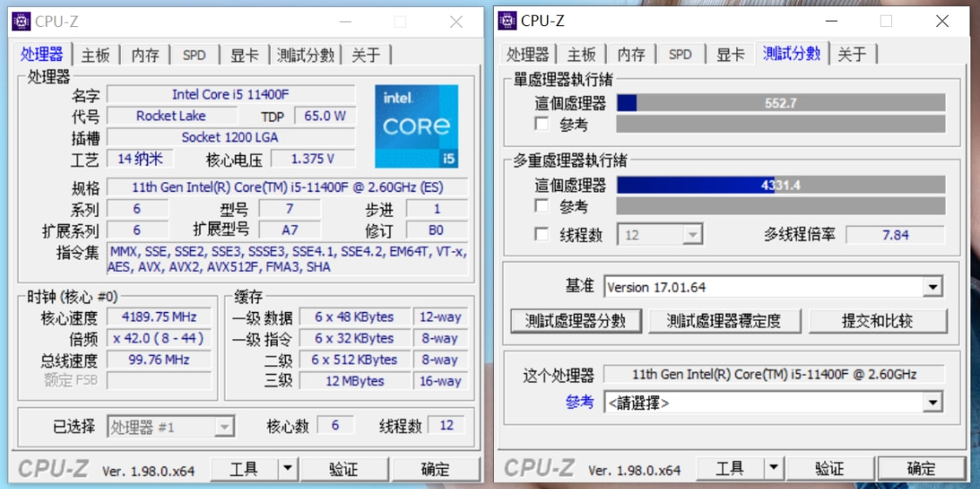980x489 pixels.
Task: Switch to 处理器 tab in right window
Action: (528, 55)
